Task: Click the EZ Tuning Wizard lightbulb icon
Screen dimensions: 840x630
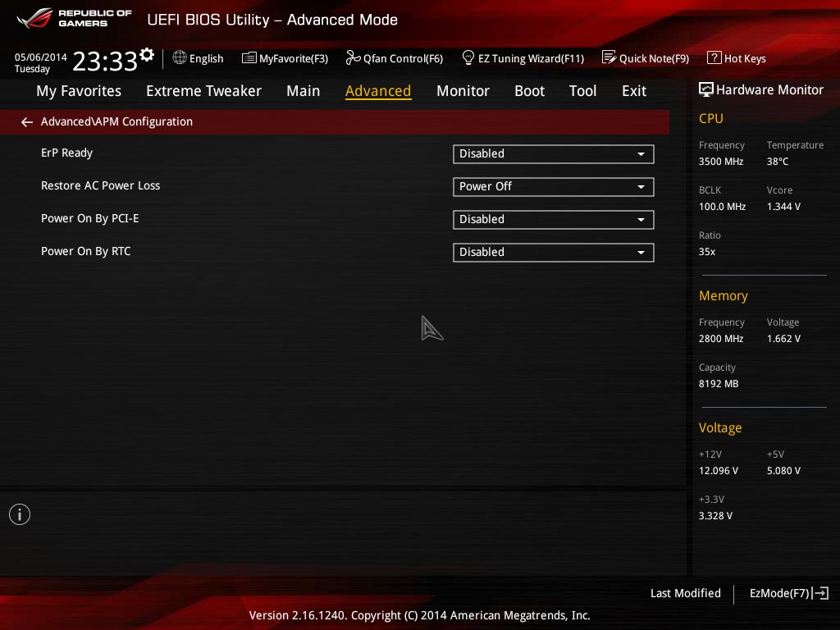Action: click(x=468, y=57)
